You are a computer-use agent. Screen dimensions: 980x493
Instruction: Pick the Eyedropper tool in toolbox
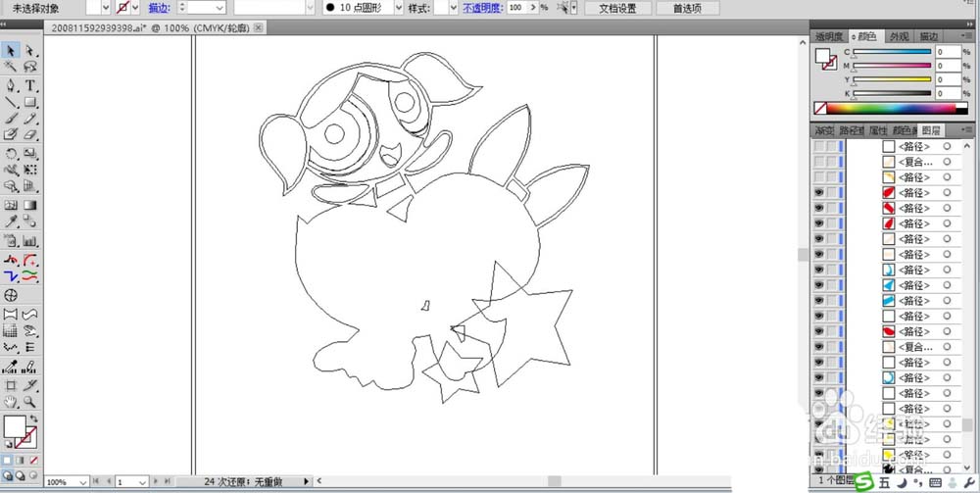click(x=11, y=222)
